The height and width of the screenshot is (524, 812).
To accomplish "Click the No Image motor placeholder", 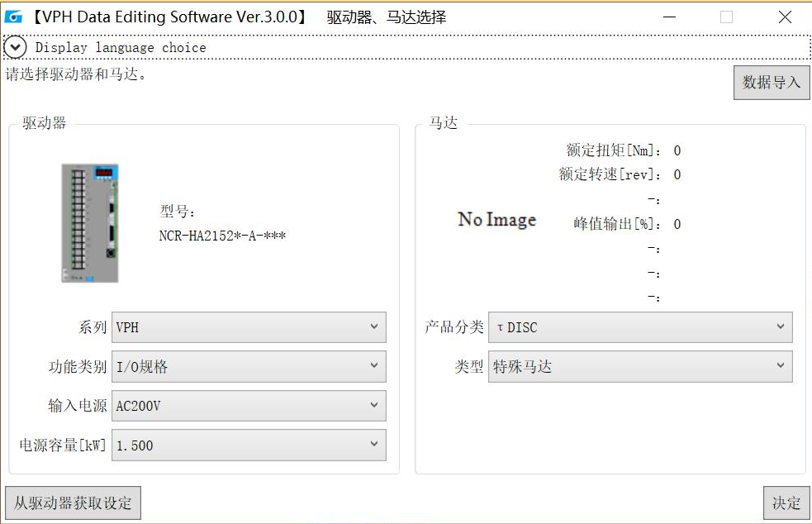I will 496,220.
